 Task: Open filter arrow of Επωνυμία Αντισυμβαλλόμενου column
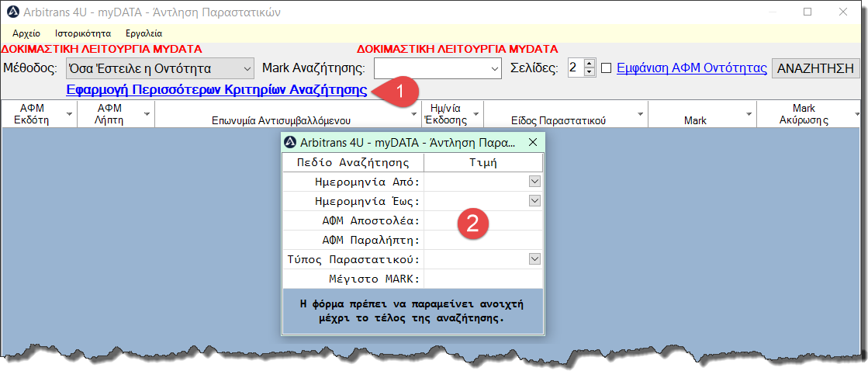pyautogui.click(x=414, y=113)
